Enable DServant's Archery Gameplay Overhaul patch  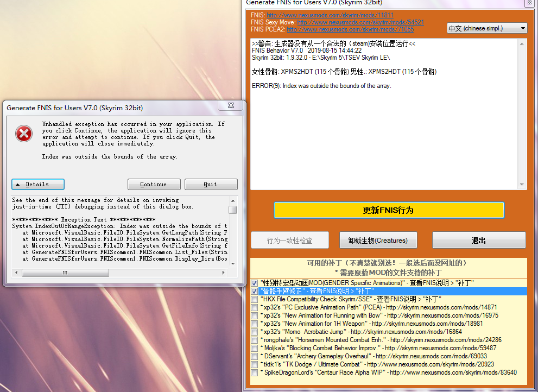(254, 356)
